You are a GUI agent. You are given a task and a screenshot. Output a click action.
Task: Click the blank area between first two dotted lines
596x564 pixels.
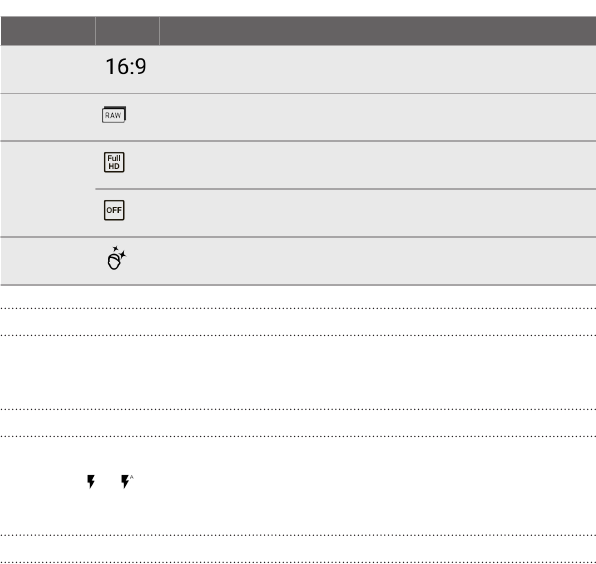pyautogui.click(x=298, y=322)
